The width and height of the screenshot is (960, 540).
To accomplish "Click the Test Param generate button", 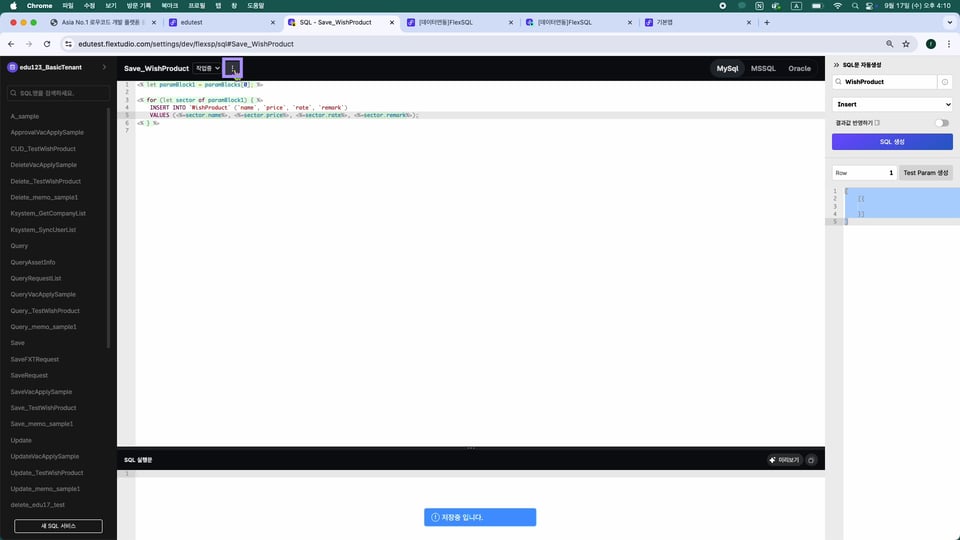I will click(925, 173).
